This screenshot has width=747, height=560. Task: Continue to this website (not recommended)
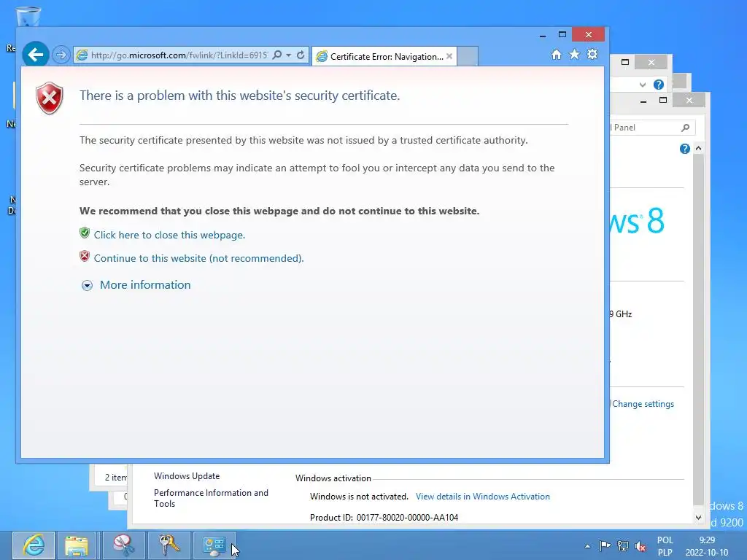[x=198, y=259]
